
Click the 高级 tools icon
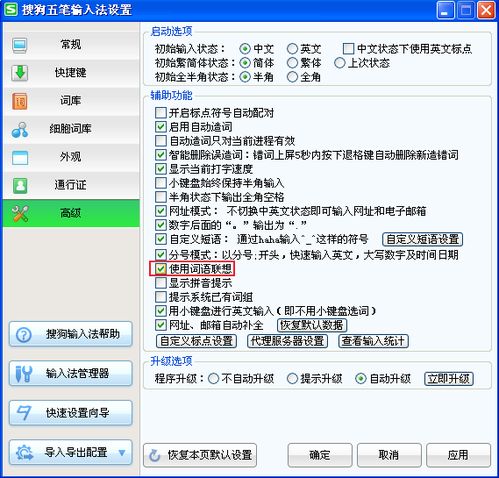[20, 213]
